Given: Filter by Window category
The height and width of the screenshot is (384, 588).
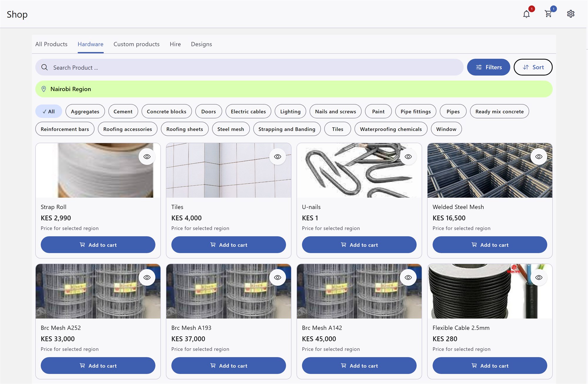Looking at the screenshot, I should (446, 129).
